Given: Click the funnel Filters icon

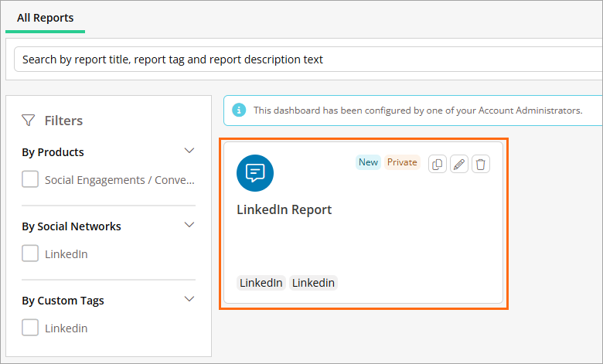Looking at the screenshot, I should click(x=29, y=121).
